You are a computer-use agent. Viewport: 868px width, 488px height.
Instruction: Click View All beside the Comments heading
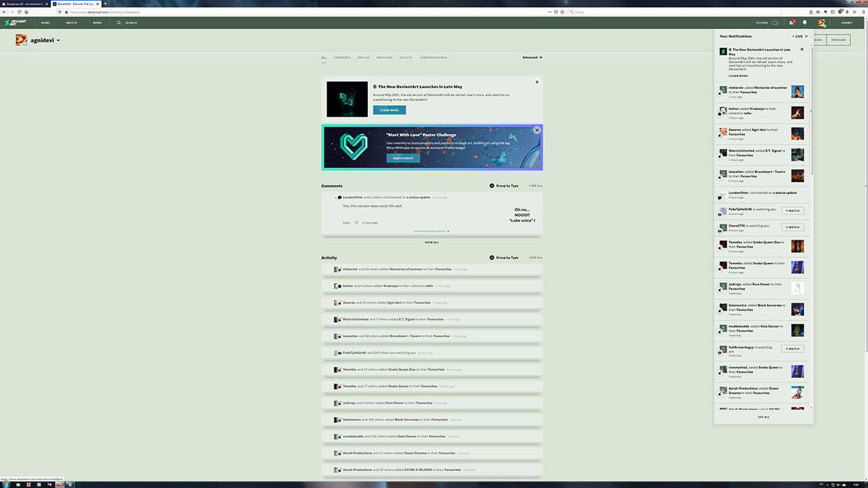[536, 186]
